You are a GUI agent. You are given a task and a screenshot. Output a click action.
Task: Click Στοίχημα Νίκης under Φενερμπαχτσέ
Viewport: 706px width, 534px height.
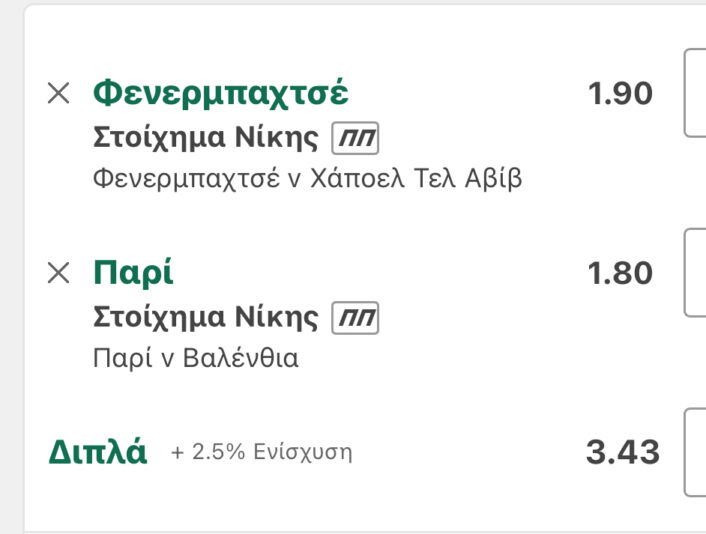pyautogui.click(x=206, y=139)
